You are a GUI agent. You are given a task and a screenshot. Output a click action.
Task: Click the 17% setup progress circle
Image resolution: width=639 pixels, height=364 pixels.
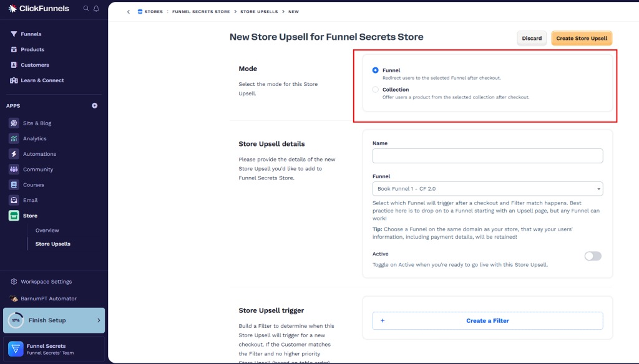point(16,320)
